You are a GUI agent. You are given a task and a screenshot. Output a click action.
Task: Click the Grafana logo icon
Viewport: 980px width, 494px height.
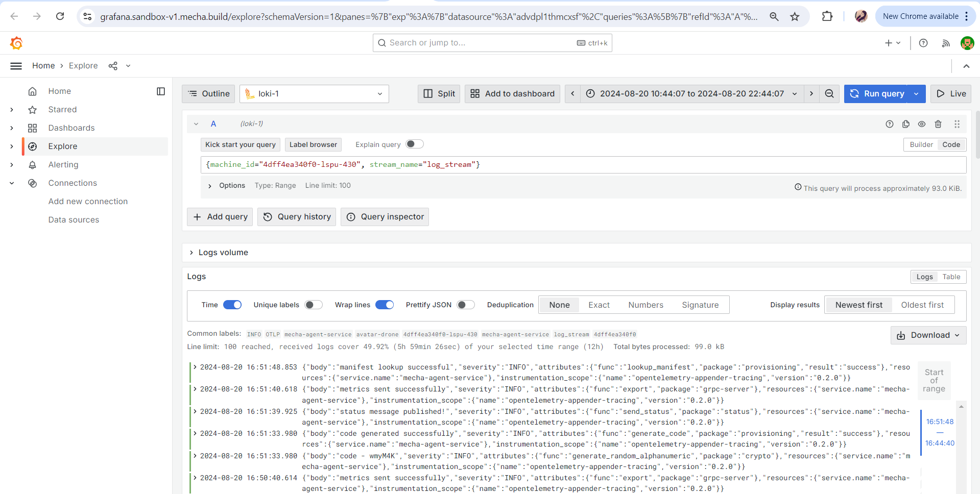click(x=16, y=43)
